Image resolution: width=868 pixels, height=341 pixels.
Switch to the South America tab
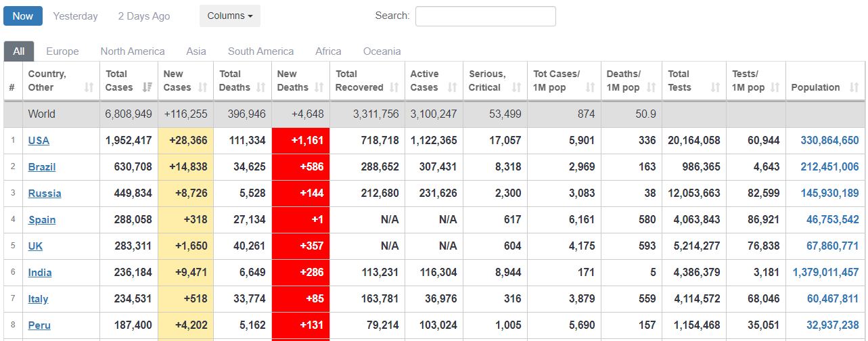point(260,51)
